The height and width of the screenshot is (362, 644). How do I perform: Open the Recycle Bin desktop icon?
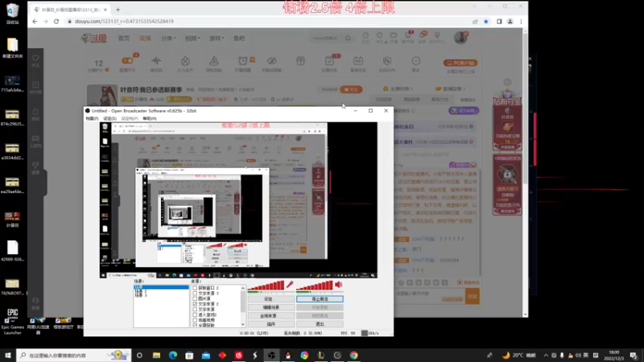click(x=12, y=14)
